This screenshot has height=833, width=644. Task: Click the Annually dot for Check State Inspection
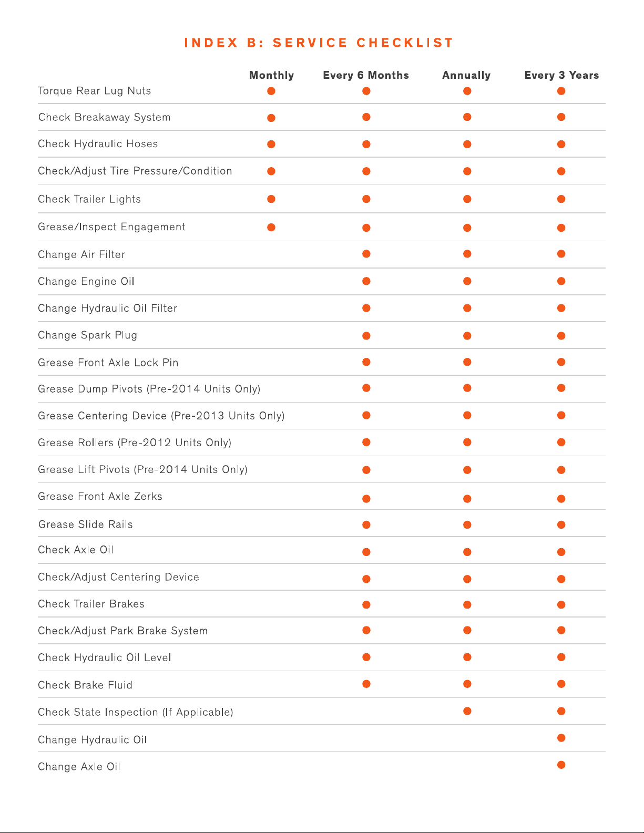click(467, 711)
